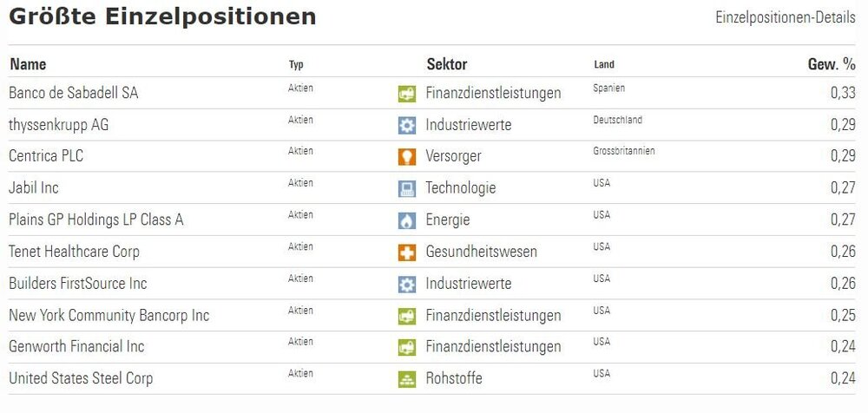Click the Name column header

click(x=28, y=64)
